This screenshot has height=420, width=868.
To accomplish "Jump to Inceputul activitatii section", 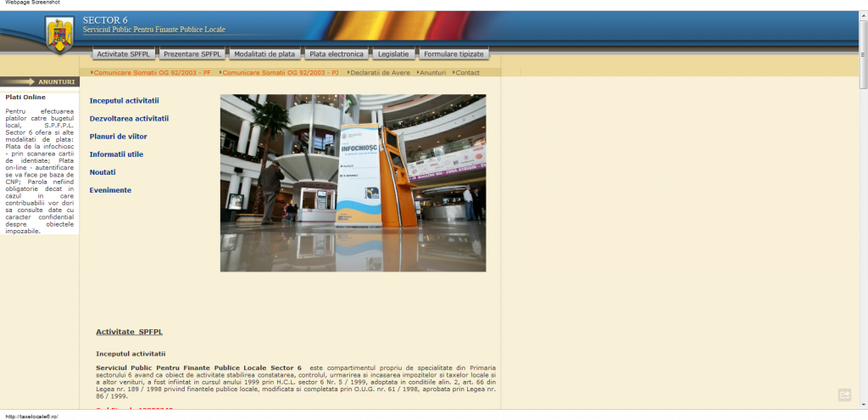I will point(125,101).
